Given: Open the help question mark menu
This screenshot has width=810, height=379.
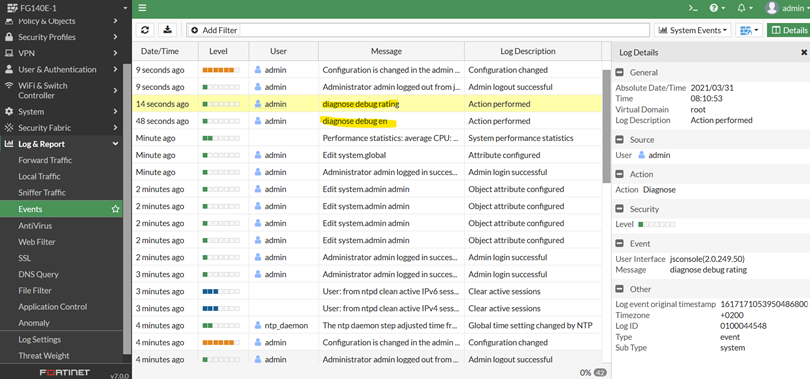Looking at the screenshot, I should [x=717, y=8].
